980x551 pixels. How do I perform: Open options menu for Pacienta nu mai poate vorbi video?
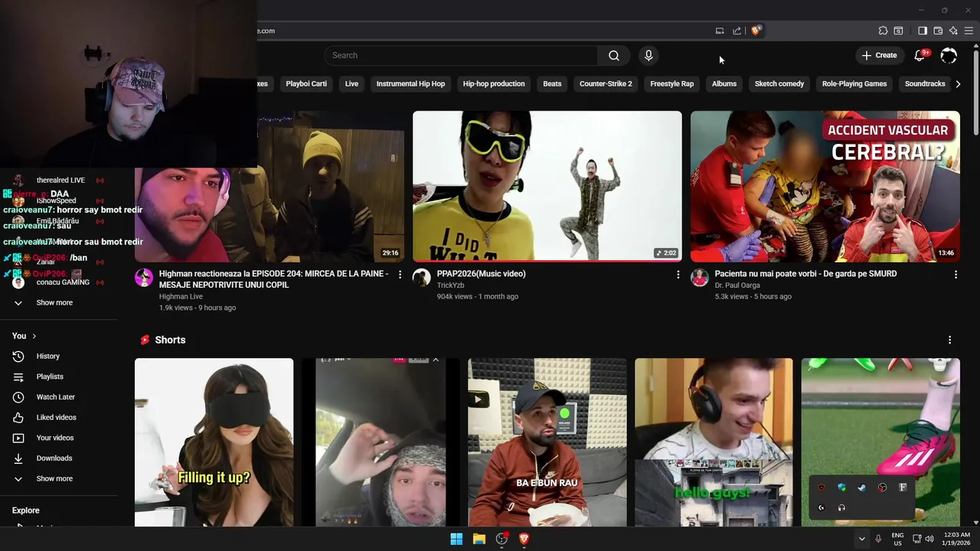[955, 274]
